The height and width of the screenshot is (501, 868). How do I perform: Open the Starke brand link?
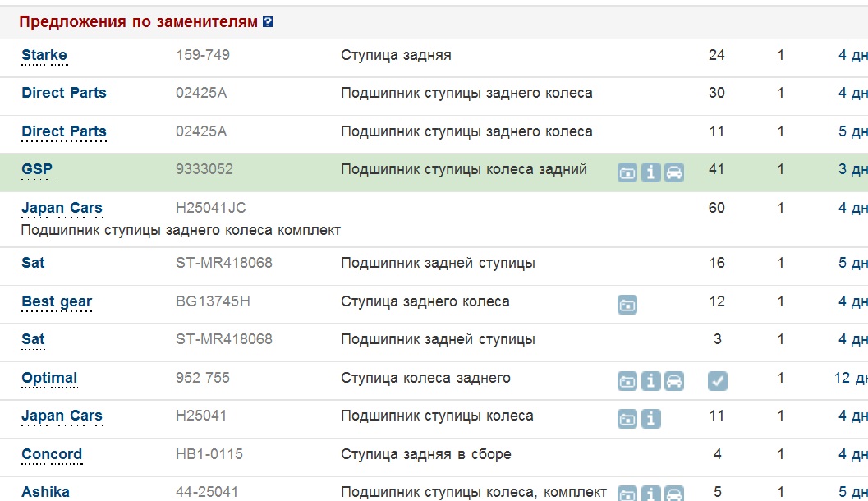[44, 55]
